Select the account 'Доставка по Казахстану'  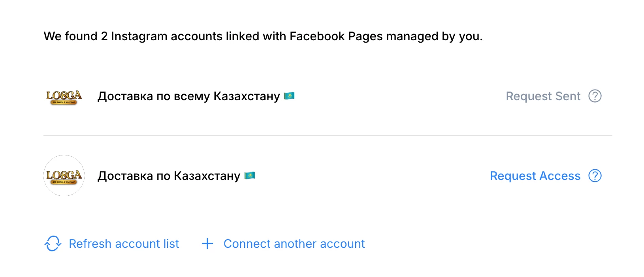(169, 176)
